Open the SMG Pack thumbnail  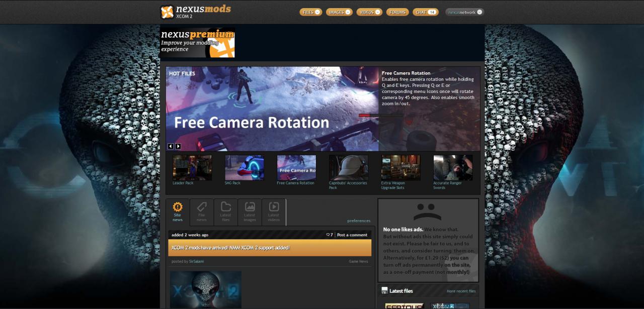click(245, 168)
